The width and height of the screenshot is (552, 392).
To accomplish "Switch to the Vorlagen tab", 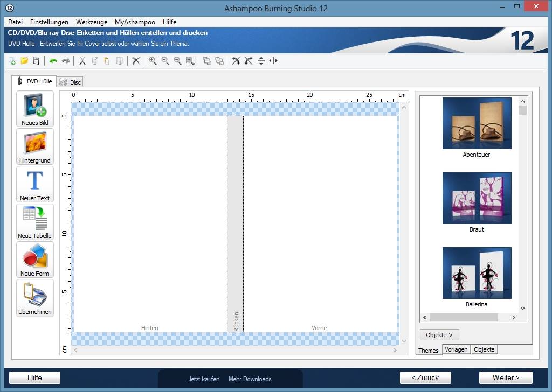I will 456,349.
